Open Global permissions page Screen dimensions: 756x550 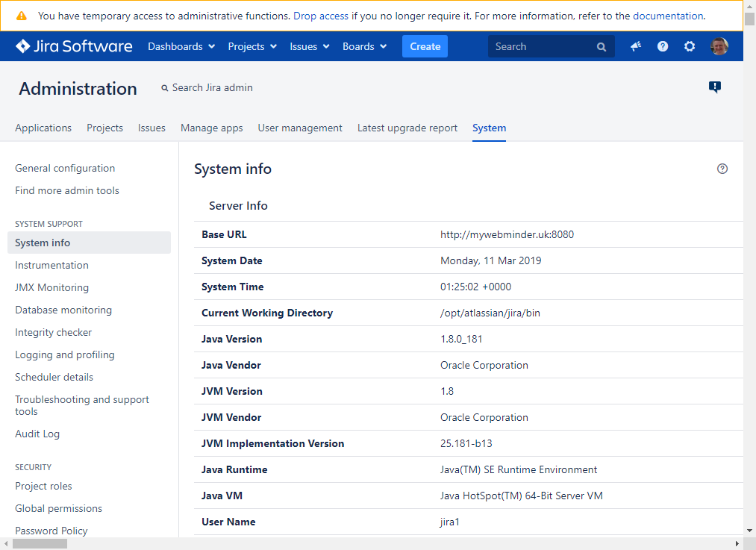[58, 508]
